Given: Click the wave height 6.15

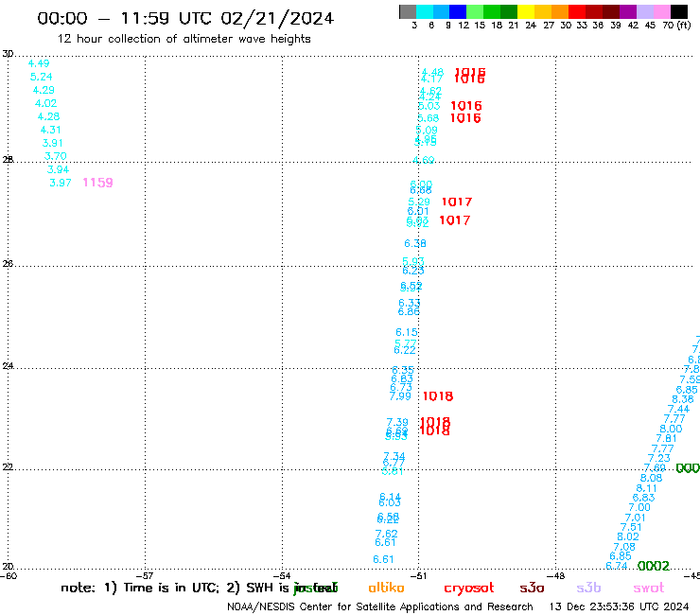Looking at the screenshot, I should (407, 332).
